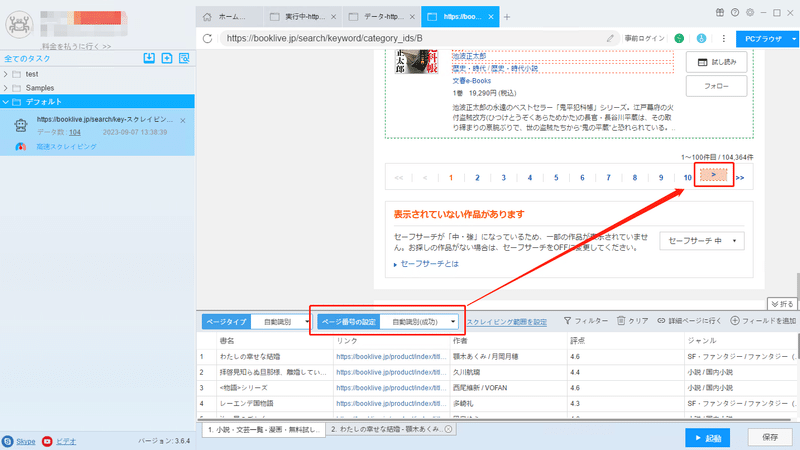Click the 起動 start button
The width and height of the screenshot is (800, 450).
tap(707, 438)
